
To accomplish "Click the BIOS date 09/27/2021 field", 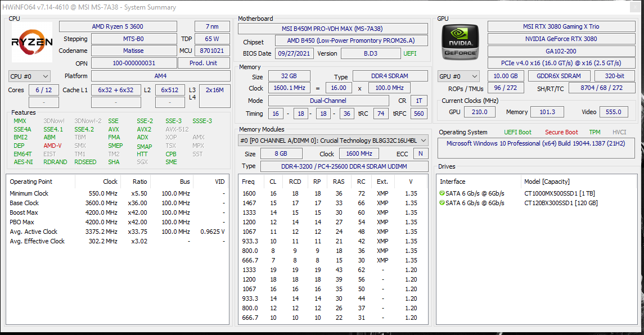I will (294, 53).
